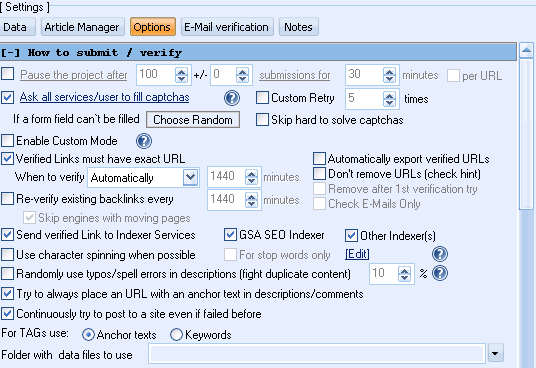Click Folder with data files input field
This screenshot has height=368, width=536.
click(317, 354)
